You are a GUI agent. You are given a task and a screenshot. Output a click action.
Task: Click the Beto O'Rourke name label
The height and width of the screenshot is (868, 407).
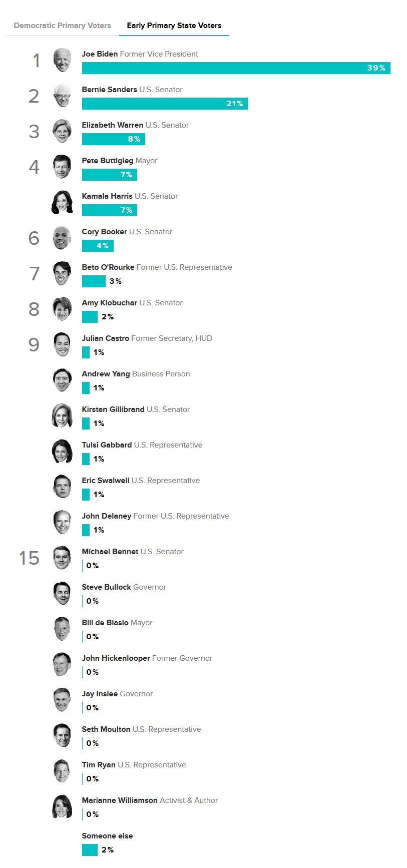pos(108,267)
